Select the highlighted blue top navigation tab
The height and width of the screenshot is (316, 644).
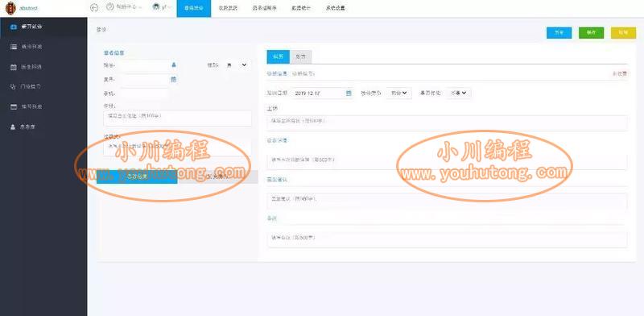tap(194, 9)
